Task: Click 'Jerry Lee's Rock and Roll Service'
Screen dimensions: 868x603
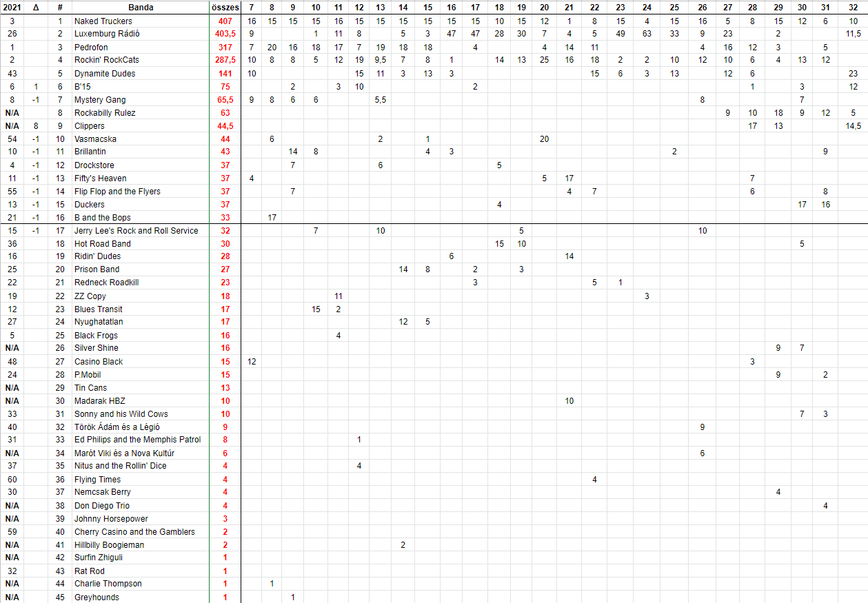Action: (x=141, y=231)
